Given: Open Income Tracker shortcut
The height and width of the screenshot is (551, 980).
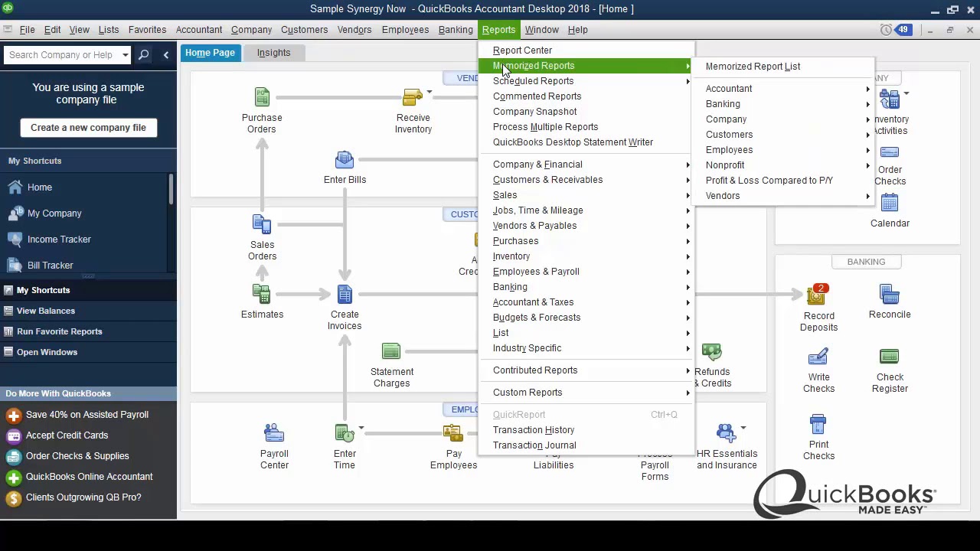Looking at the screenshot, I should [x=59, y=240].
